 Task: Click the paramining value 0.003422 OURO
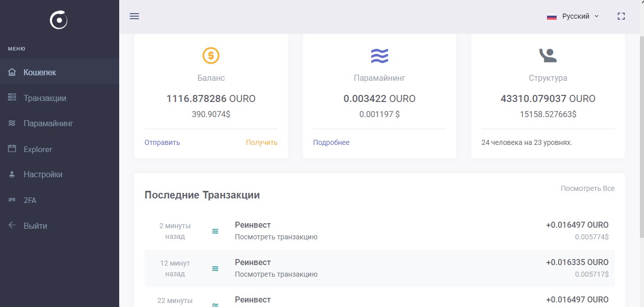click(x=379, y=99)
